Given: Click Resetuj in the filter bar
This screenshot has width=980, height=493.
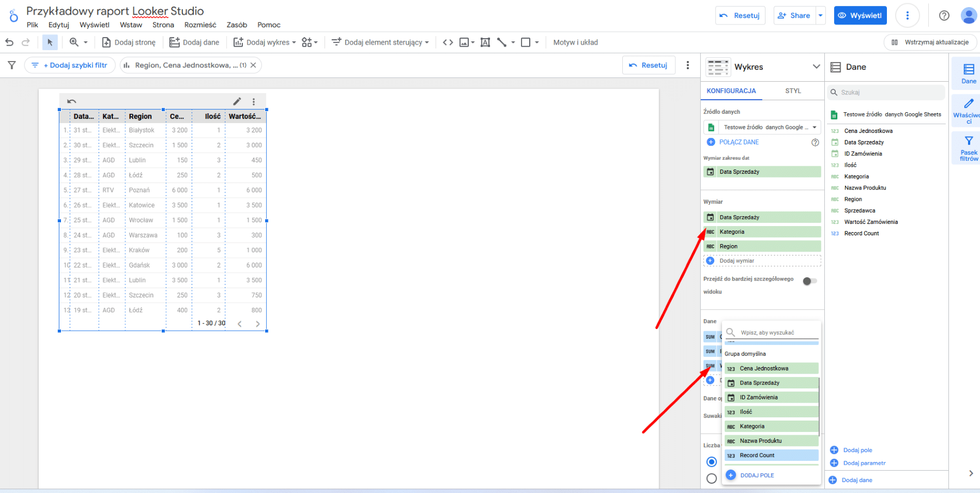Looking at the screenshot, I should tap(648, 65).
